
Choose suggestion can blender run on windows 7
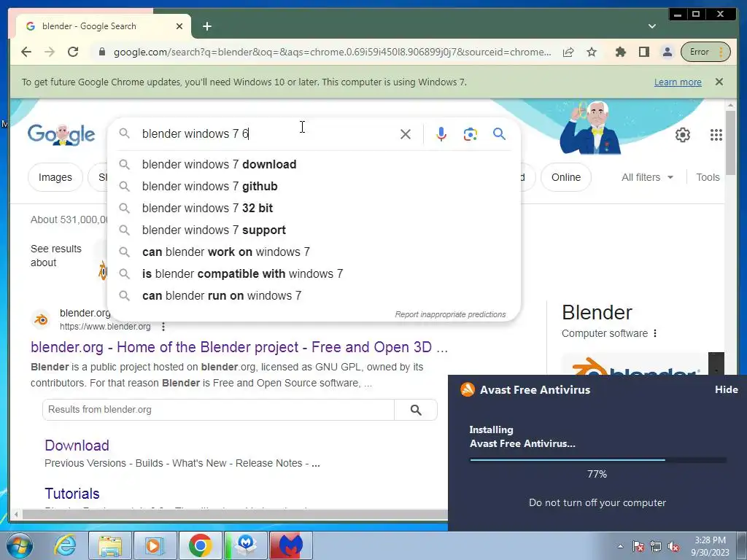pyautogui.click(x=314, y=296)
